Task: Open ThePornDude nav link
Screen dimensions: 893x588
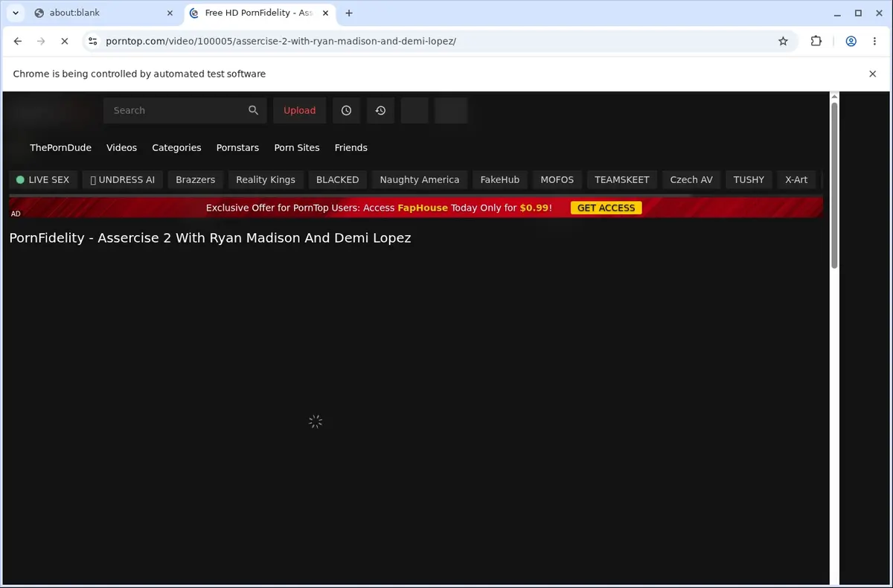Action: tap(60, 147)
